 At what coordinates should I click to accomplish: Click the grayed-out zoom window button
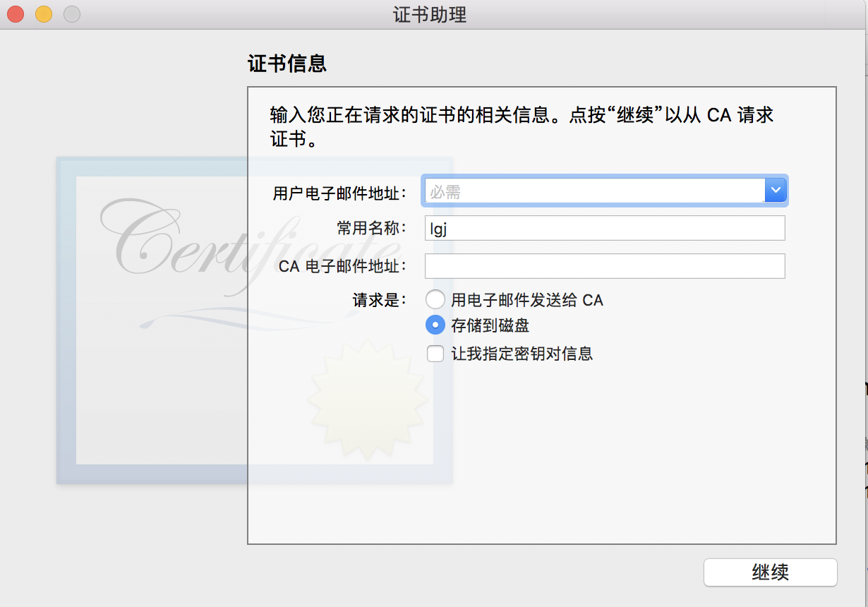coord(71,13)
